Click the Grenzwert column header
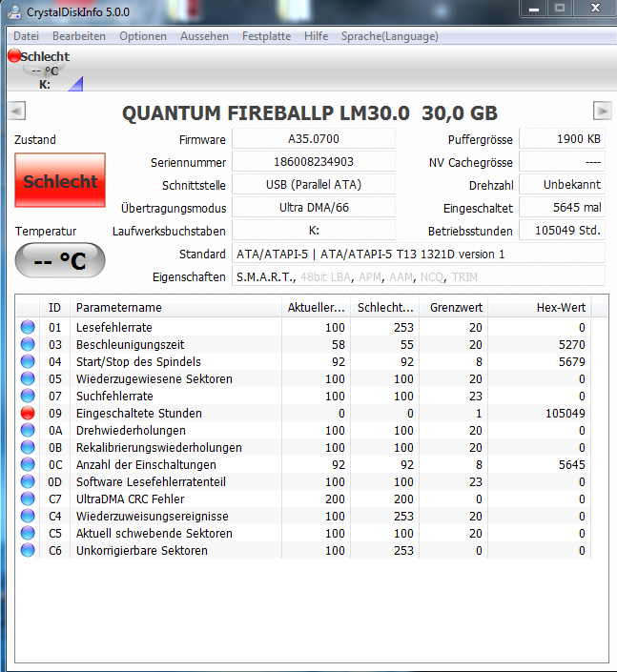The width and height of the screenshot is (617, 672). (x=454, y=307)
